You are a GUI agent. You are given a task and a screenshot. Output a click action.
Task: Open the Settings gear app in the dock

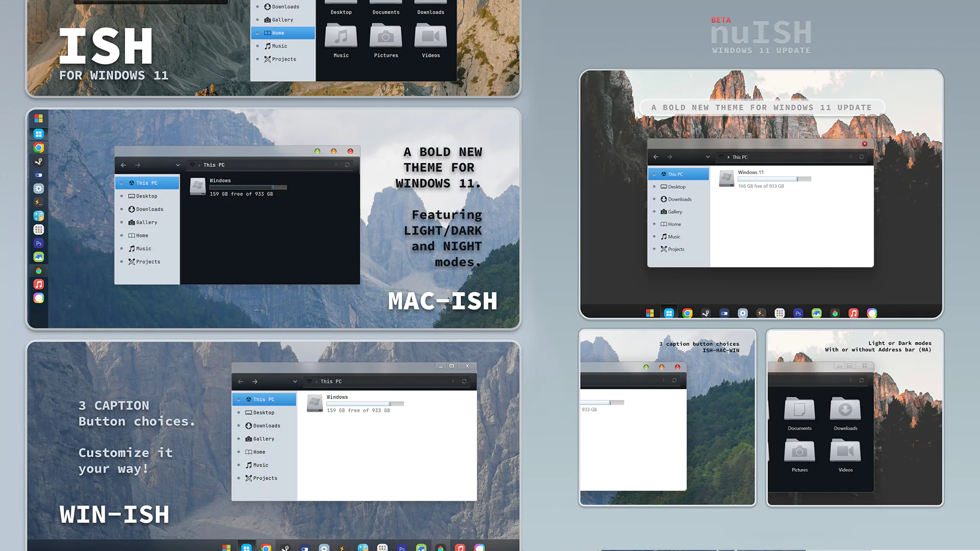pos(39,189)
